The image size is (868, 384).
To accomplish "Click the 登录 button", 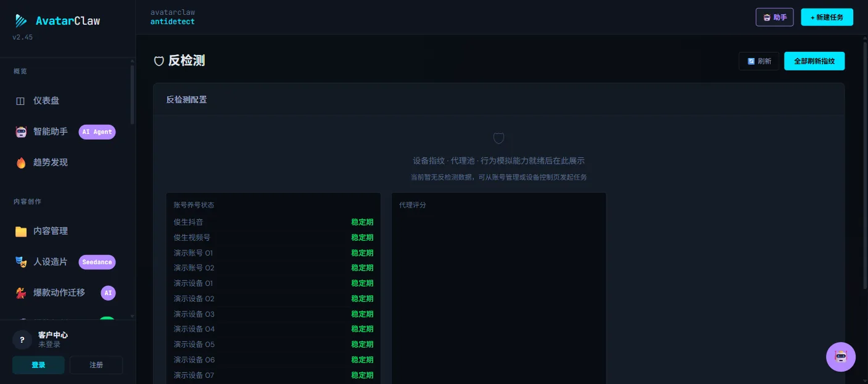I will (38, 365).
